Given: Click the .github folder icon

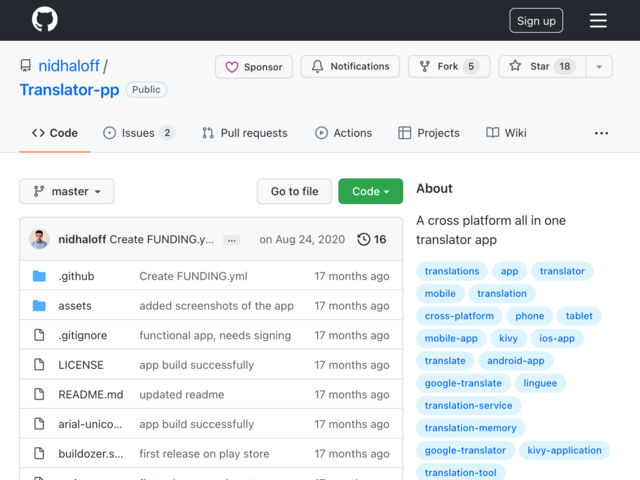Looking at the screenshot, I should click(39, 276).
